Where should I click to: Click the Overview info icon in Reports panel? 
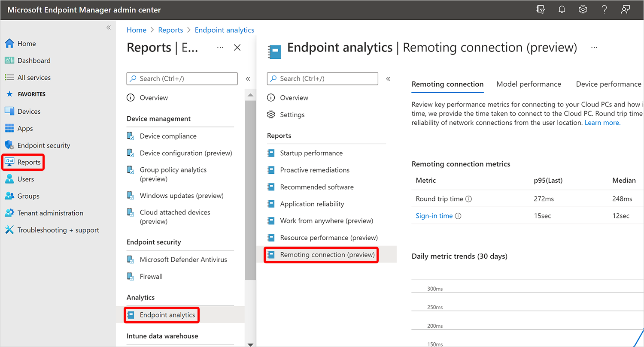(131, 98)
